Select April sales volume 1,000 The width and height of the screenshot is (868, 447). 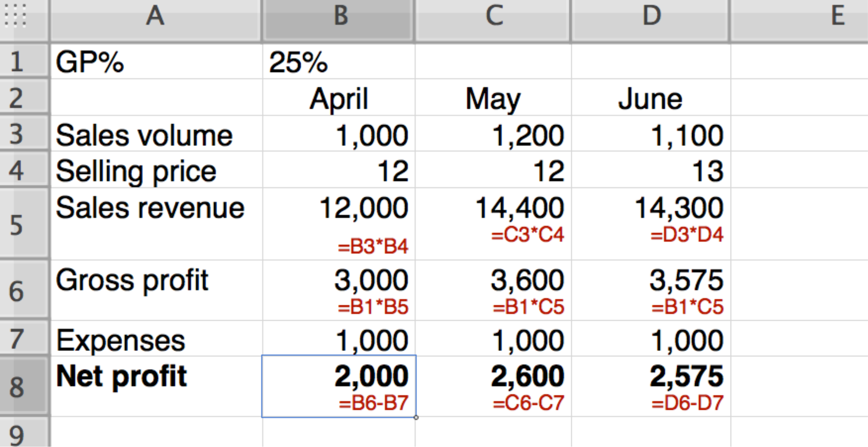[x=339, y=134]
